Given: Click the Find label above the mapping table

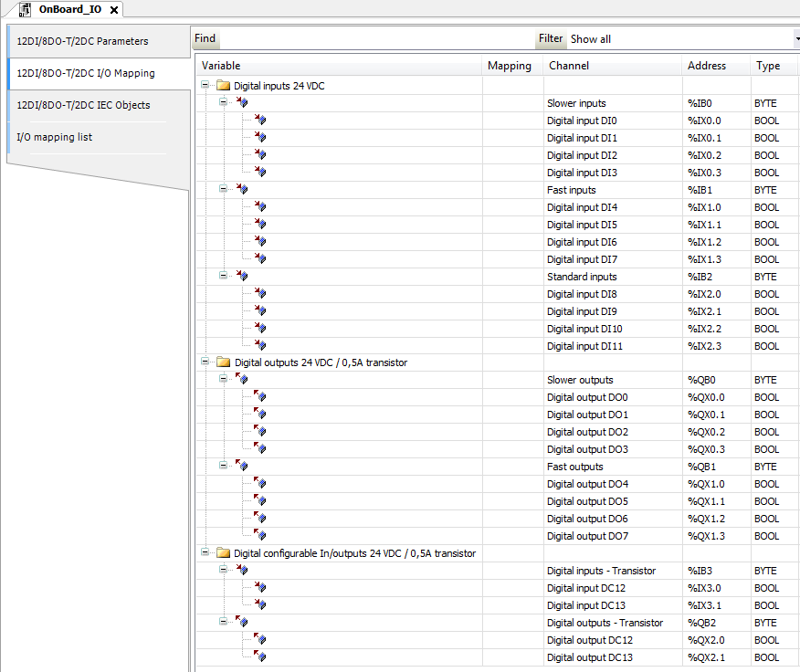Looking at the screenshot, I should click(205, 38).
